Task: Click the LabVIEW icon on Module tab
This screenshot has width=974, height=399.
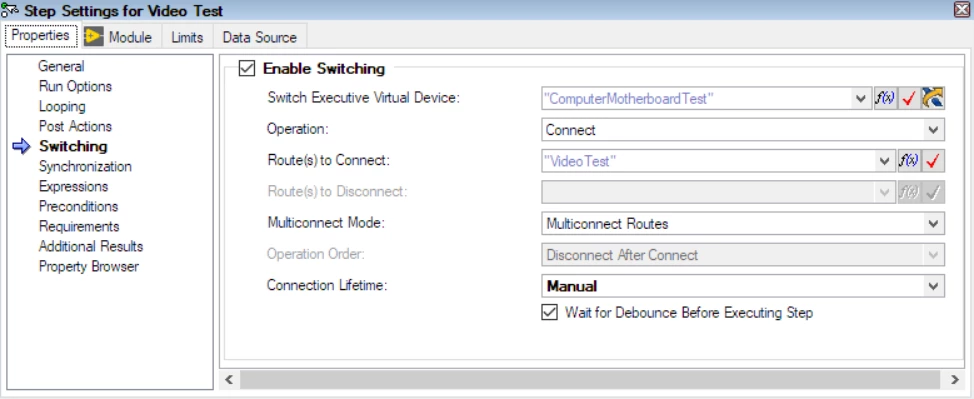Action: point(93,37)
